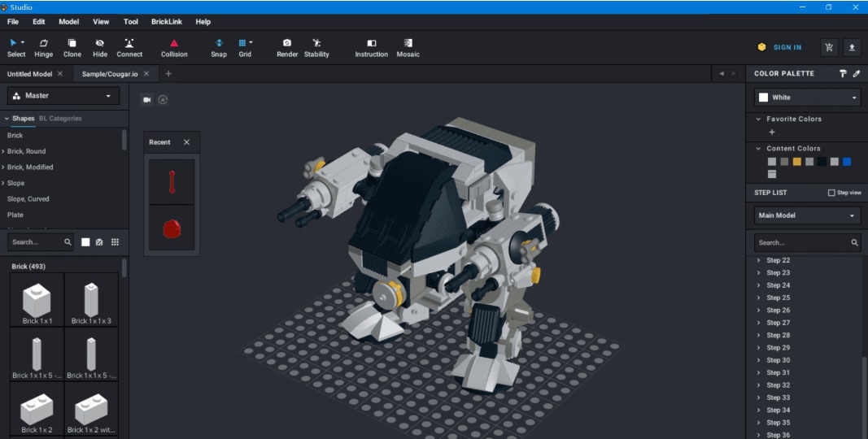Switch to the Untitled Model tab

[x=29, y=74]
